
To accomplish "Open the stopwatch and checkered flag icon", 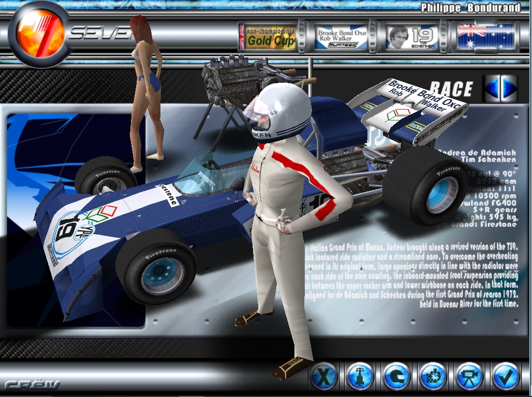I will click(x=433, y=376).
